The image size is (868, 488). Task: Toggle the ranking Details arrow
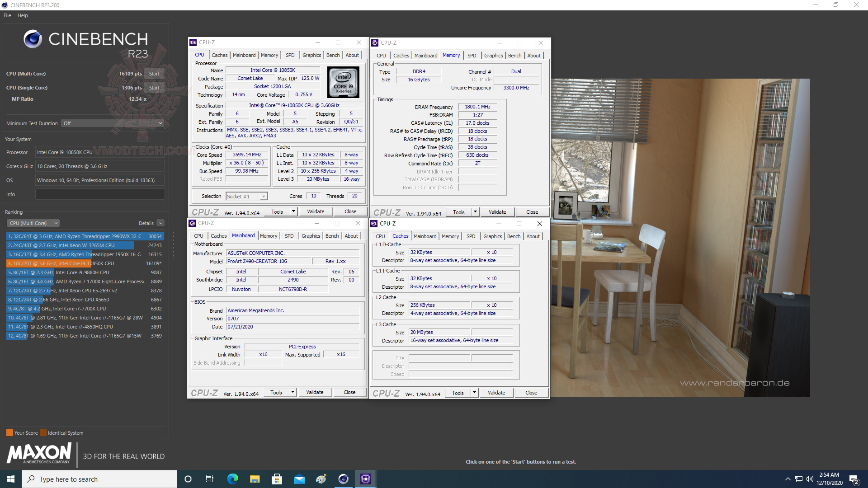[160, 223]
